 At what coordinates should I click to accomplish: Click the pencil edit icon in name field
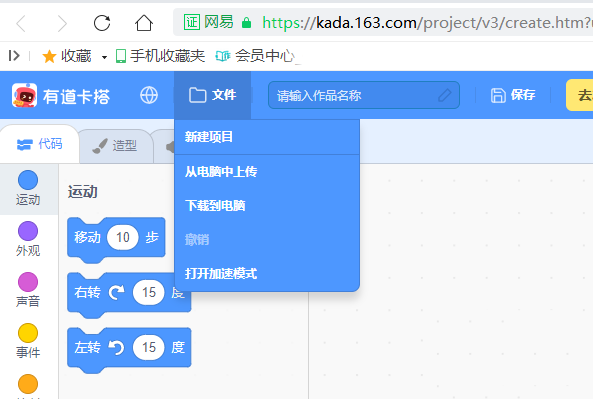(445, 95)
